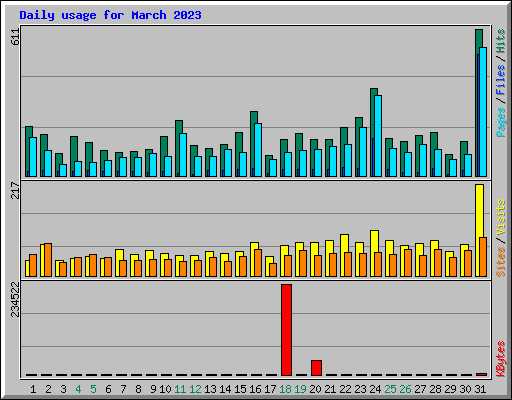Click the green day 18 weekend label

pyautogui.click(x=285, y=389)
